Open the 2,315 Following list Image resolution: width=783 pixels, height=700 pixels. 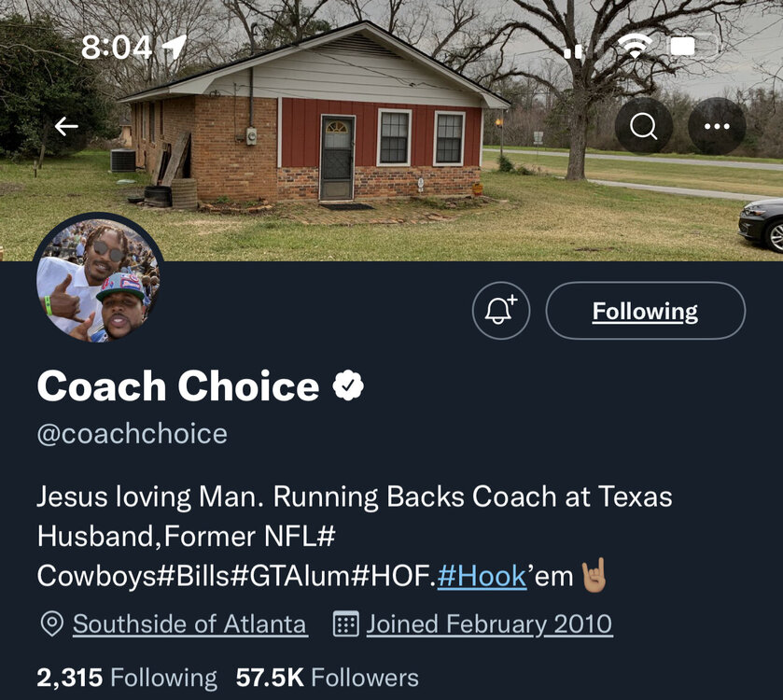tap(126, 678)
